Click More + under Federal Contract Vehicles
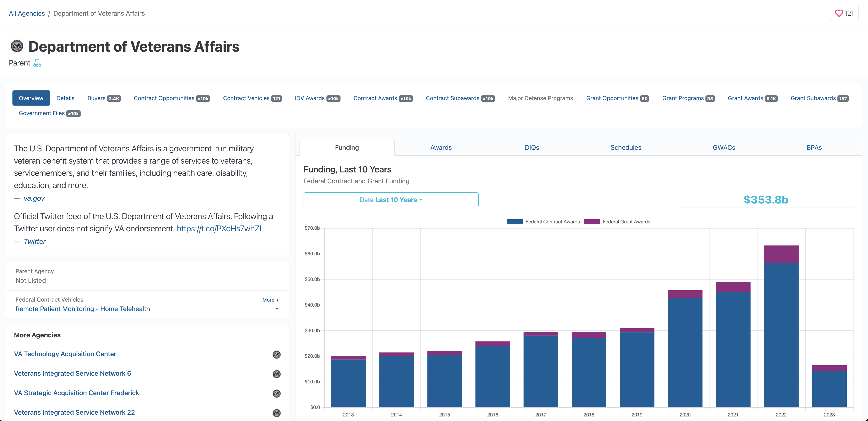Image resolution: width=868 pixels, height=421 pixels. pyautogui.click(x=271, y=300)
